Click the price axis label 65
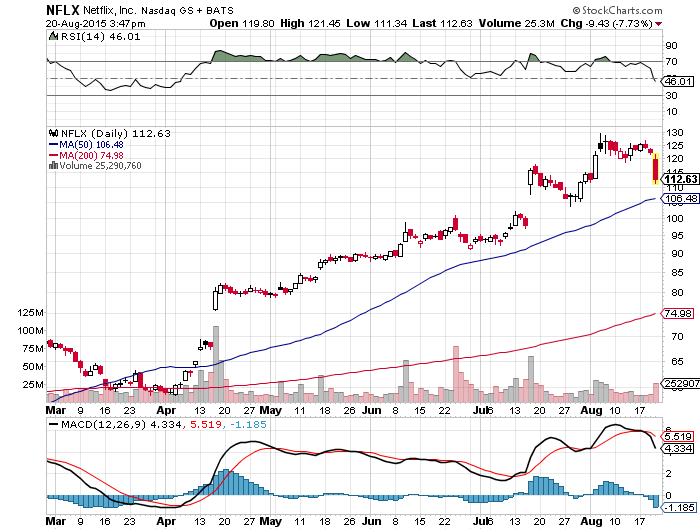 click(x=677, y=361)
